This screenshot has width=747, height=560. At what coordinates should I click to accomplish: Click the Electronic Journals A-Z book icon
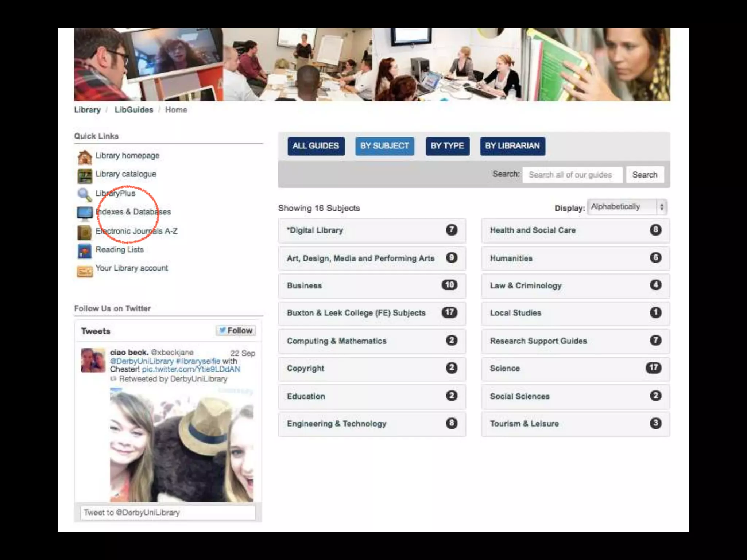(x=85, y=232)
